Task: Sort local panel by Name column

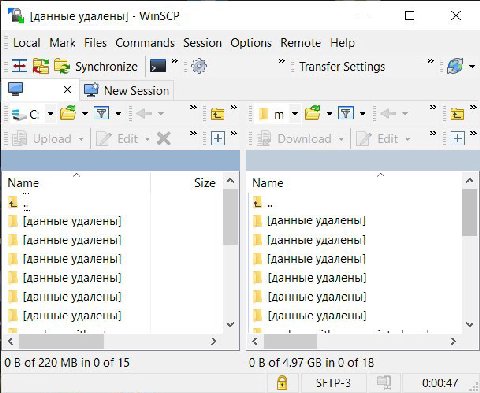Action: (76, 183)
